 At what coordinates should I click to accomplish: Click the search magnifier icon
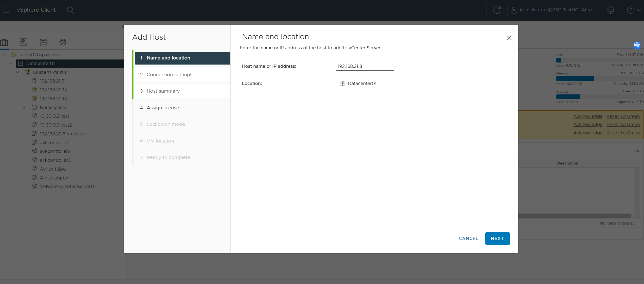pos(70,10)
